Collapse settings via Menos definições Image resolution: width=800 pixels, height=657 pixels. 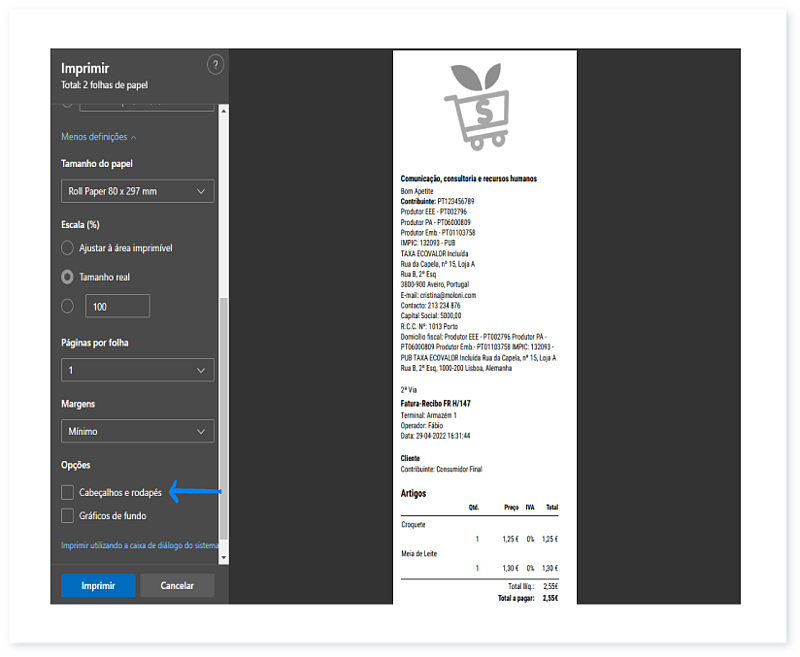(99, 137)
